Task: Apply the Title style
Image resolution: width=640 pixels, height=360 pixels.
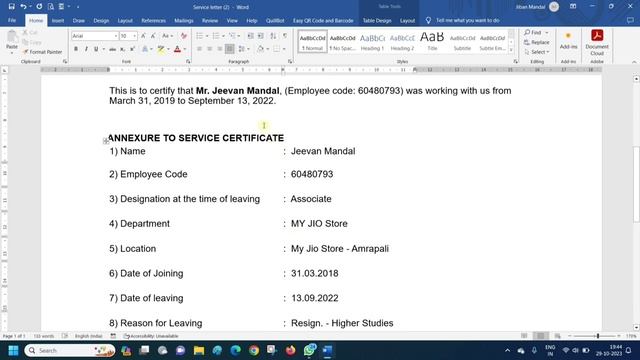Action: (x=432, y=42)
